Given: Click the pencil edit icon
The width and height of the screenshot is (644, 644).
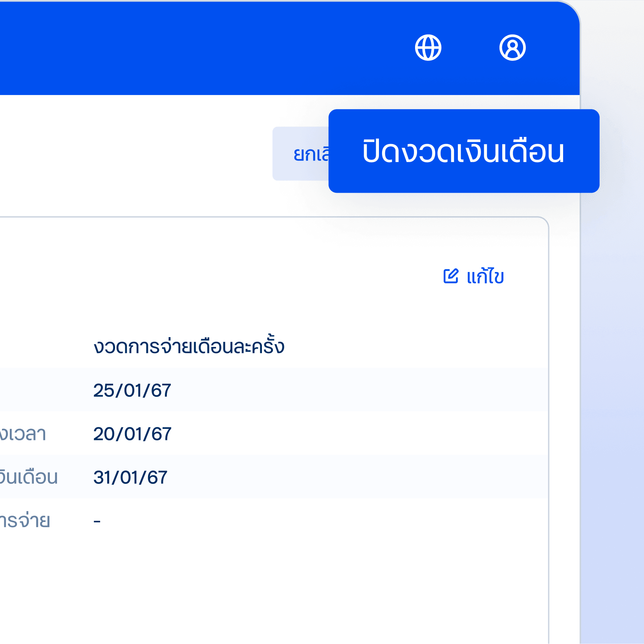Looking at the screenshot, I should pos(450,276).
